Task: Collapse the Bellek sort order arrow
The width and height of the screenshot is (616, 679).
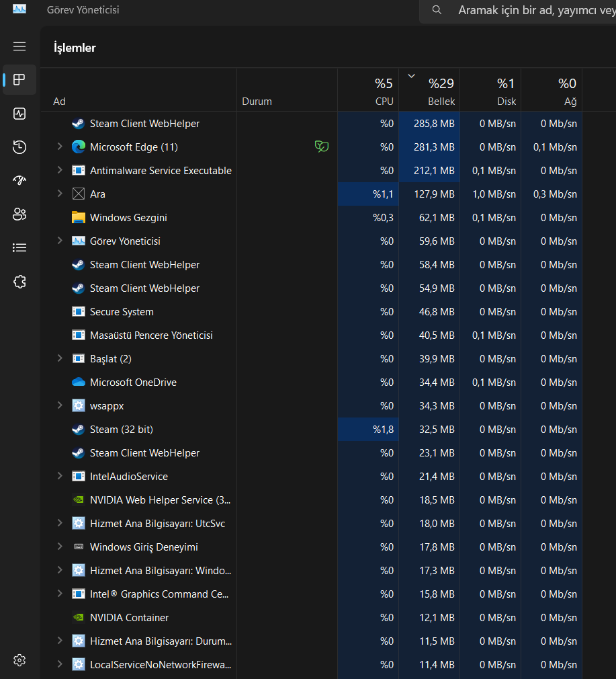Action: point(410,75)
